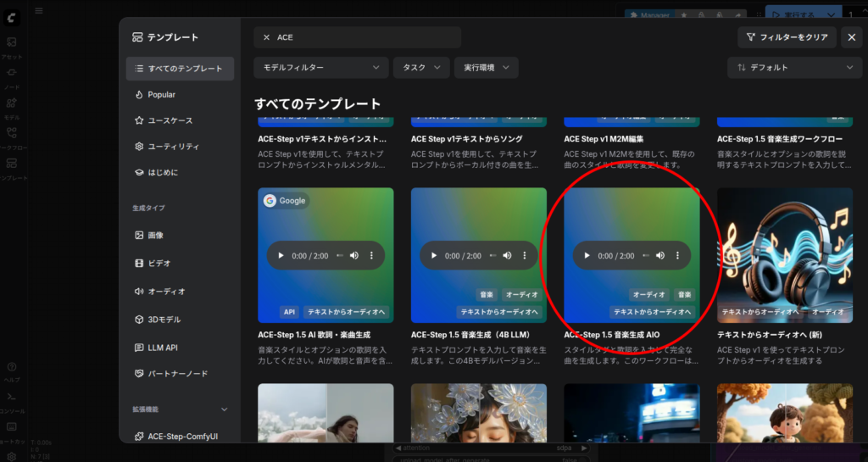Click audio seek bar on Google ACE-Step card
868x462 pixels.
coord(339,256)
